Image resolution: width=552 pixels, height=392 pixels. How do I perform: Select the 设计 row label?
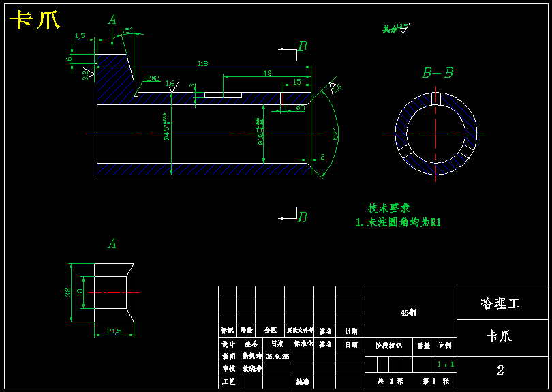228,344
